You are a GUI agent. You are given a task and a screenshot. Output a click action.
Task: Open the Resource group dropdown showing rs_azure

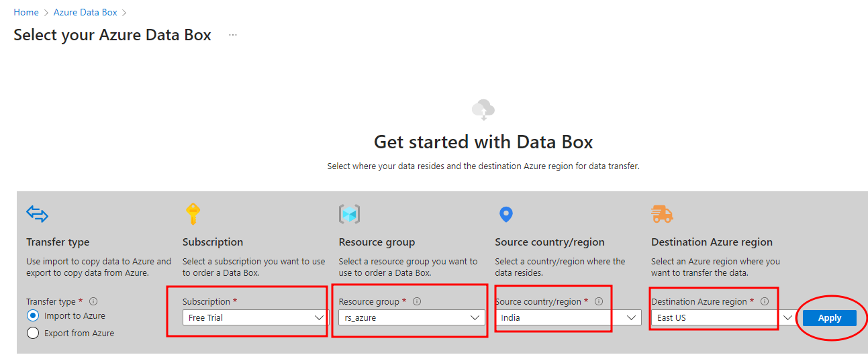412,317
